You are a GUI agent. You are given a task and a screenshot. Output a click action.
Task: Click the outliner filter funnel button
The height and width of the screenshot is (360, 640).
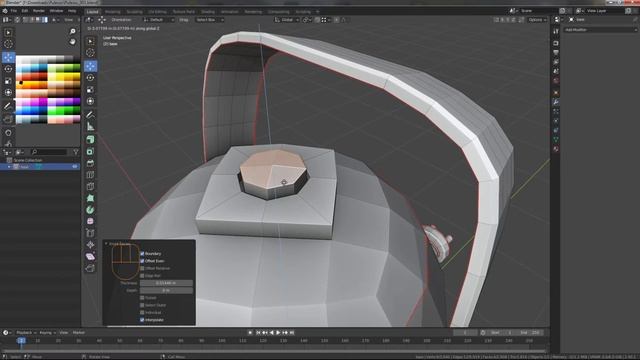76,152
